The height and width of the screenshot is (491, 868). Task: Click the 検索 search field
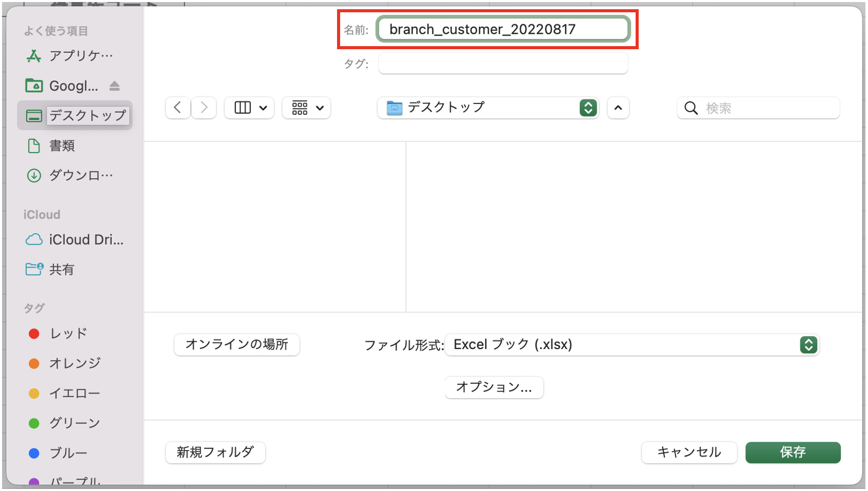click(758, 108)
